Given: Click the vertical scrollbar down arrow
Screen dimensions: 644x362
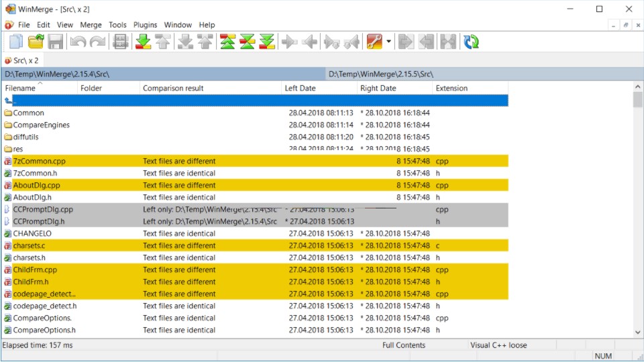Looking at the screenshot, I should pyautogui.click(x=637, y=332).
